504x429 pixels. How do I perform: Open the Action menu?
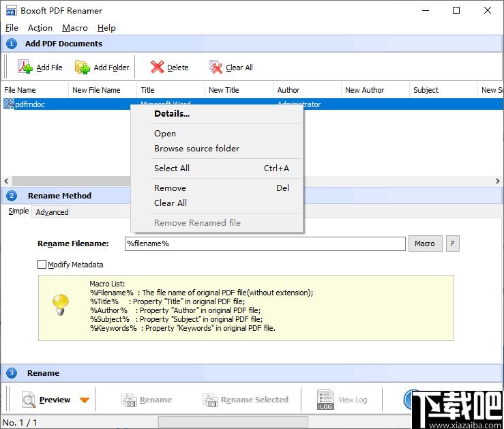tap(40, 28)
